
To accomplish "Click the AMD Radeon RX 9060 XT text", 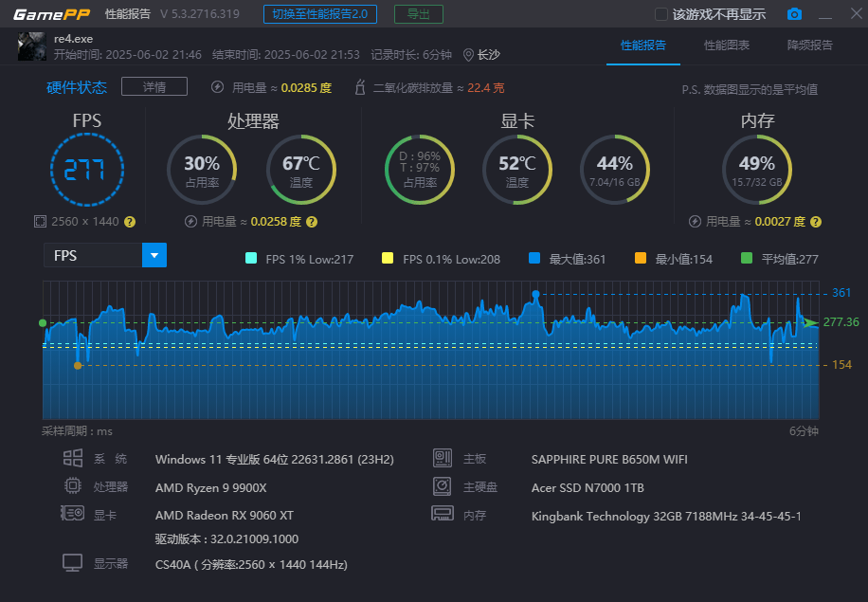I will pyautogui.click(x=225, y=515).
